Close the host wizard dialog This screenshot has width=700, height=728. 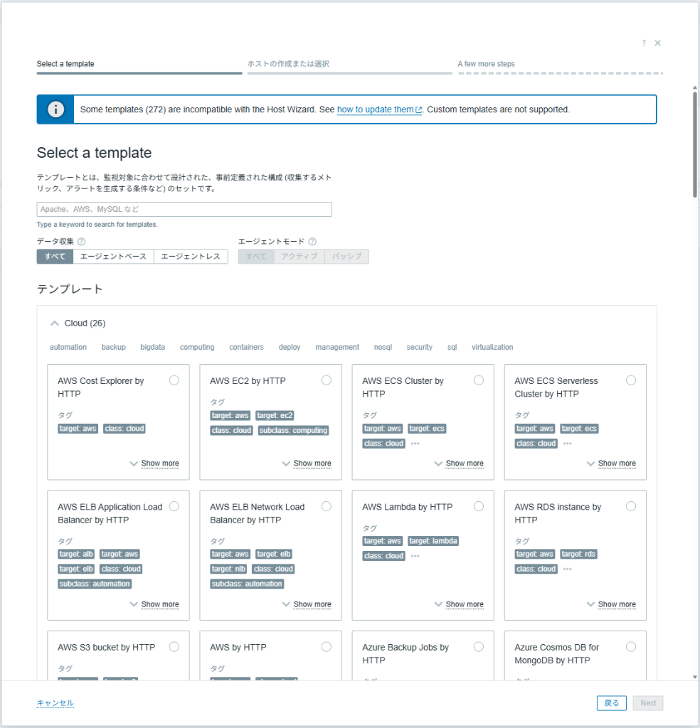[x=658, y=43]
